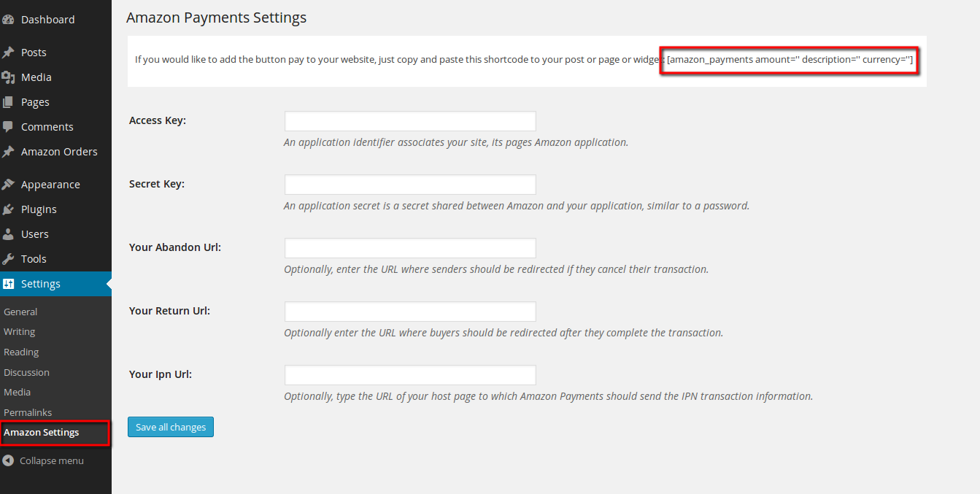Collapse the admin sidebar menu
This screenshot has width=980, height=494.
coord(43,460)
